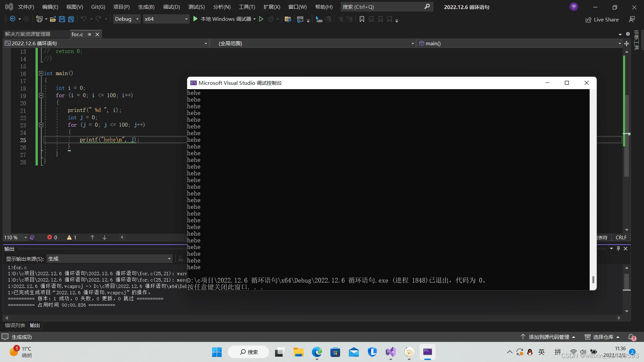Viewport: 644px width, 362px height.
Task: Collapse the int main() function block
Action: click(41, 73)
